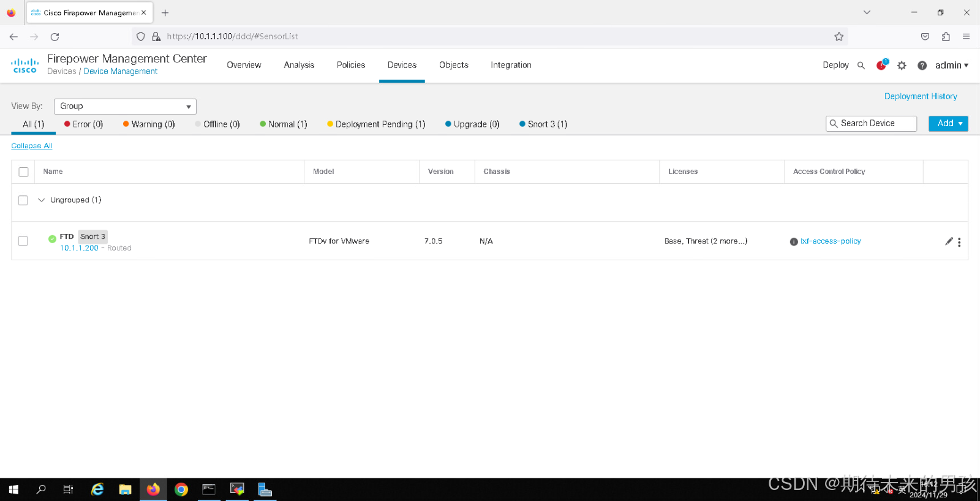The height and width of the screenshot is (501, 980).
Task: Open the Overview menu
Action: tap(244, 65)
